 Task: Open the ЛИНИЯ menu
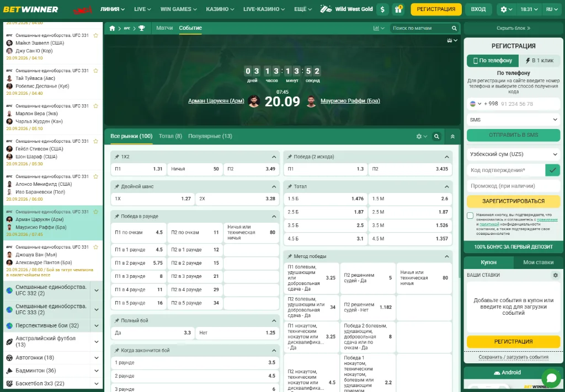113,9
